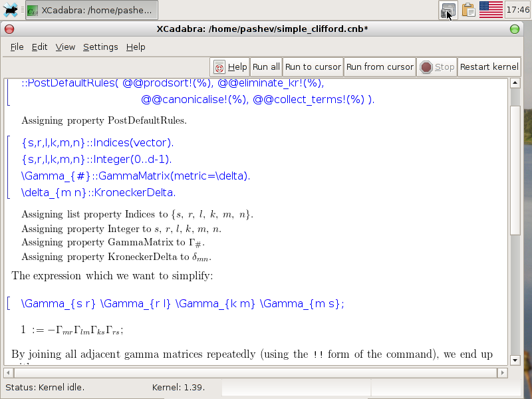Open the Settings menu
This screenshot has width=532, height=399.
pyautogui.click(x=100, y=47)
